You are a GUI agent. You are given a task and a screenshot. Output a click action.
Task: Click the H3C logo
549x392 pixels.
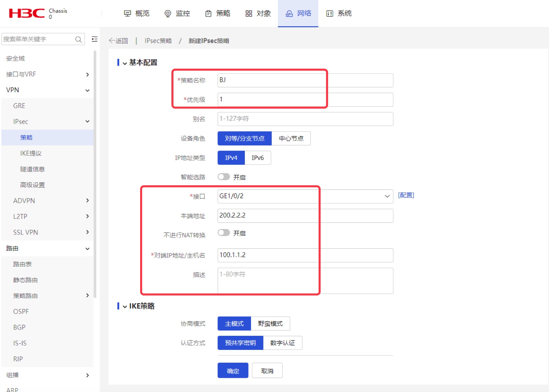27,13
